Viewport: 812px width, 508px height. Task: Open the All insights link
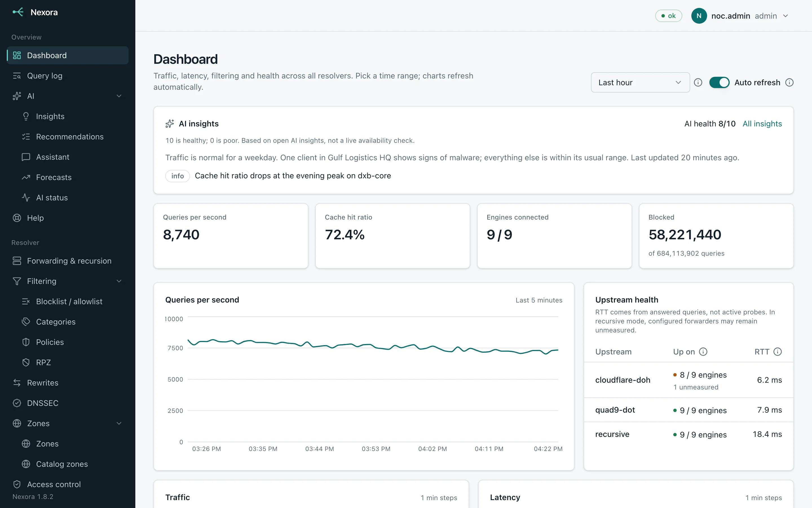click(762, 124)
